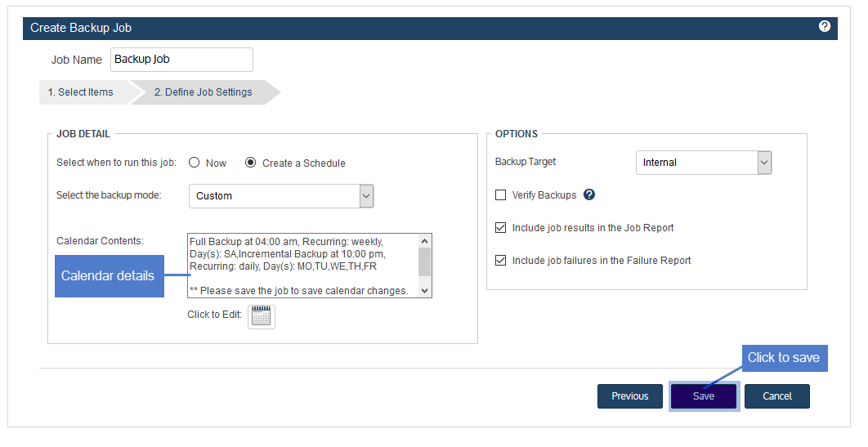The height and width of the screenshot is (447, 868).
Task: Click the Job Name text field
Action: 181,60
